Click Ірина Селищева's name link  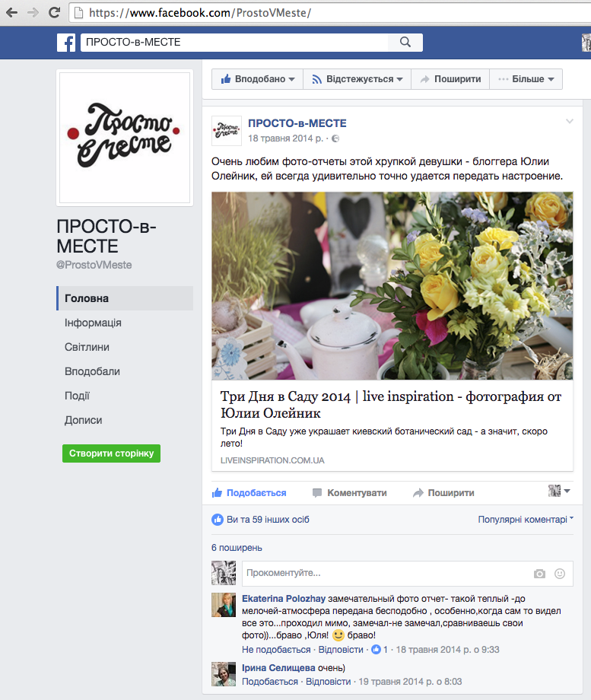[x=278, y=668]
